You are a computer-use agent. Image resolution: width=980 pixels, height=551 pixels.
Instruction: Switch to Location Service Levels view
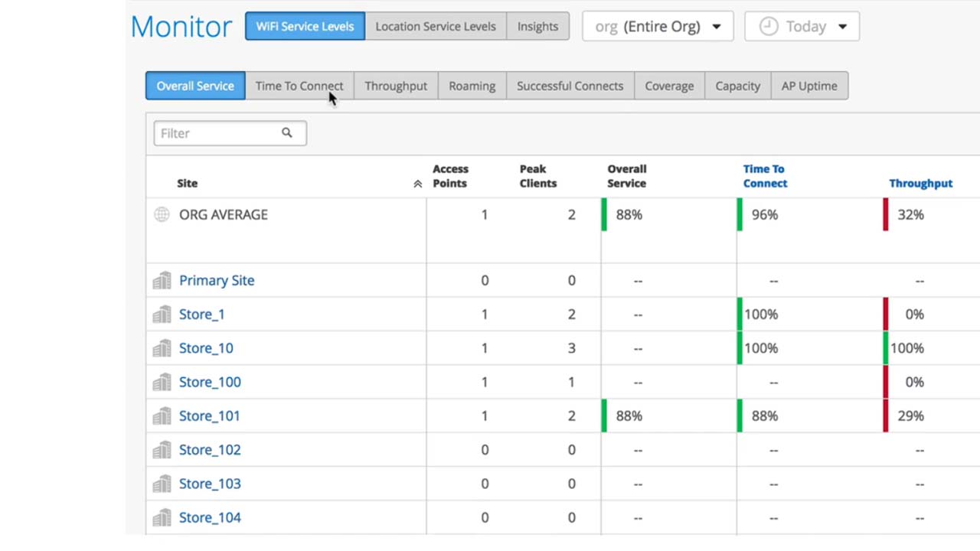click(435, 26)
